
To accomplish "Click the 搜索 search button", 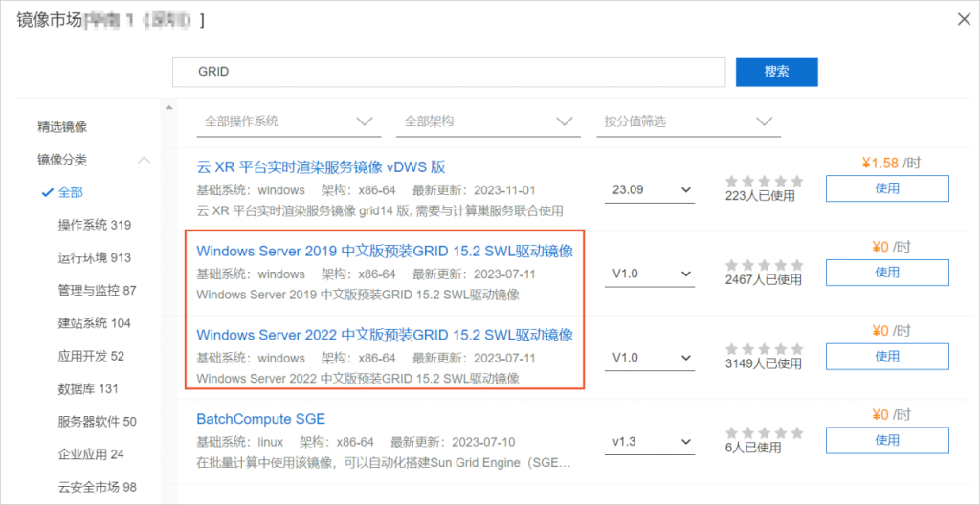I will (777, 72).
